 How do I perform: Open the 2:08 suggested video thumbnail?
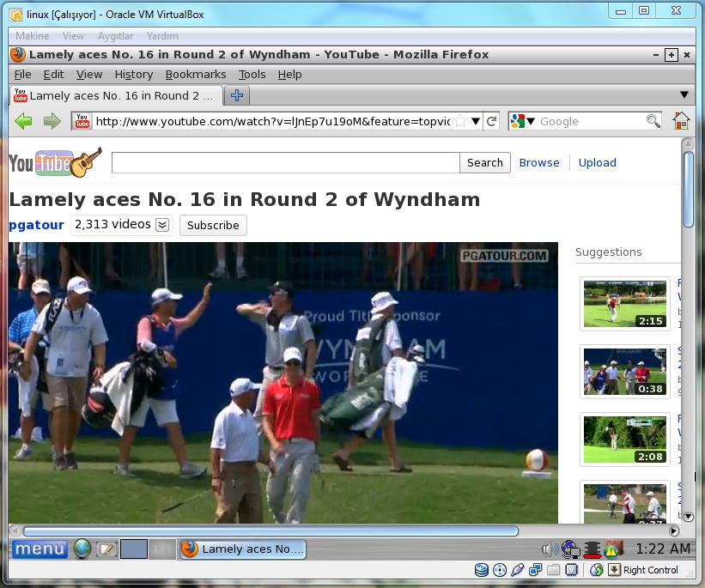(x=624, y=439)
